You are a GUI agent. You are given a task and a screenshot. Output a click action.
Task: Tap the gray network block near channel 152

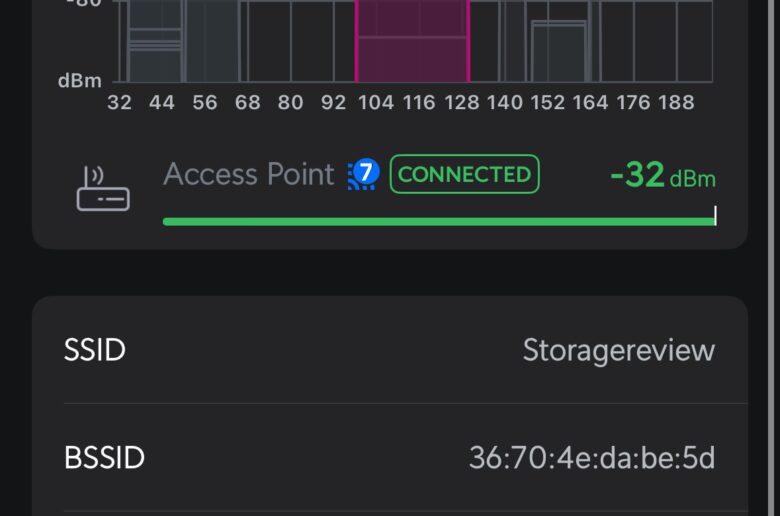click(559, 51)
